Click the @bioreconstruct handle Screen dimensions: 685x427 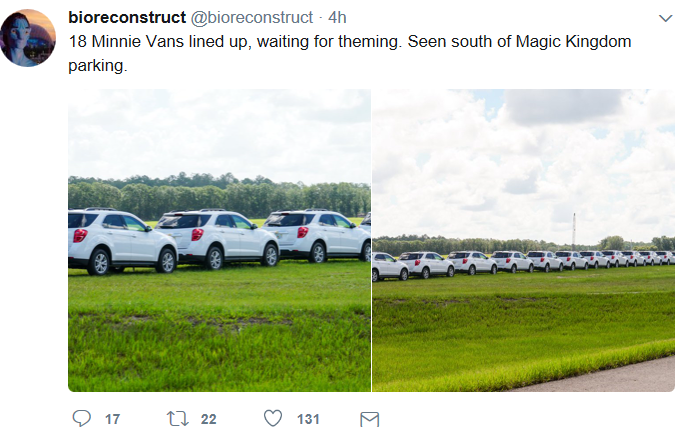[x=252, y=18]
